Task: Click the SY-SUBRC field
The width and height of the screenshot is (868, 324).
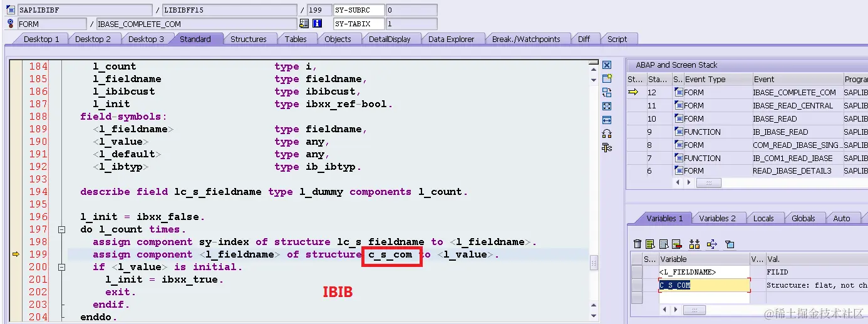Action: tap(358, 10)
